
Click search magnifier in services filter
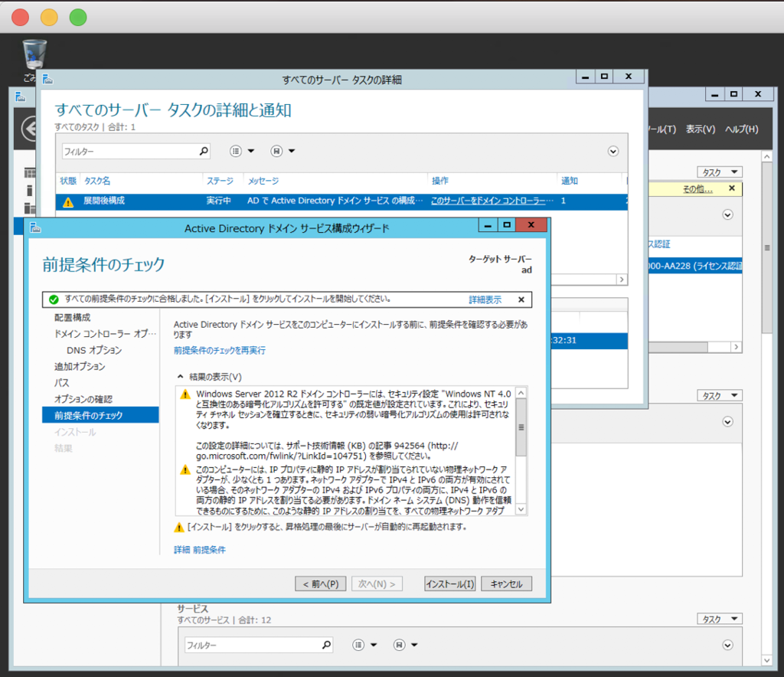tap(326, 645)
